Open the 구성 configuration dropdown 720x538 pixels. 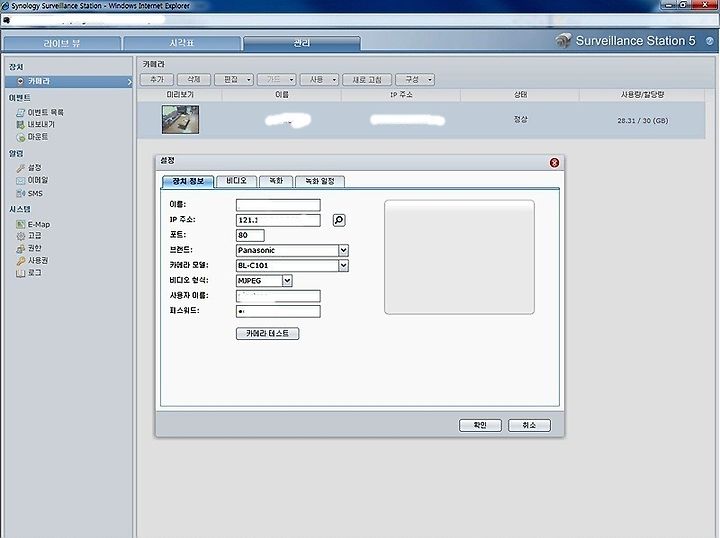coord(415,79)
